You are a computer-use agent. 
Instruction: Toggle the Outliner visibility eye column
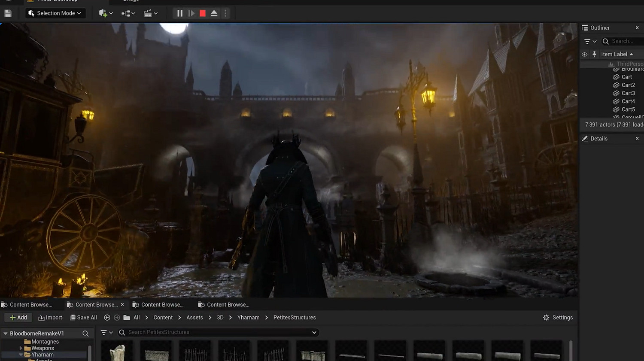click(x=584, y=55)
